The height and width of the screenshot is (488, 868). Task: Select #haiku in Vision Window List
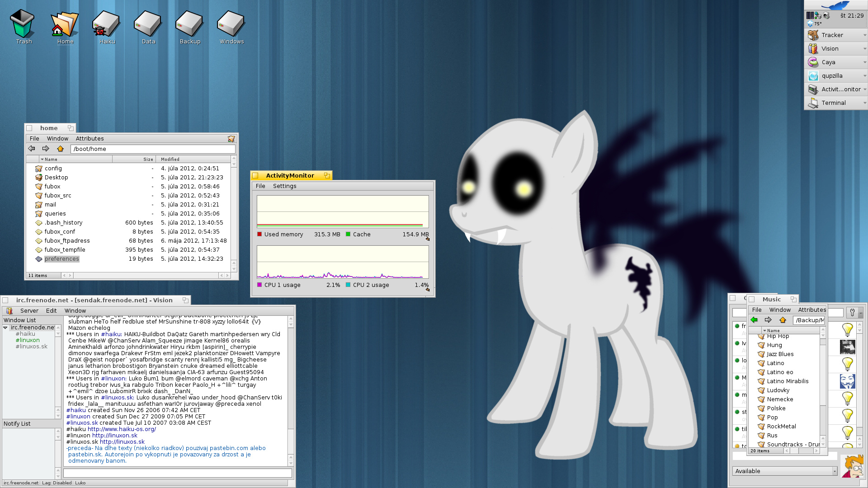pyautogui.click(x=25, y=334)
